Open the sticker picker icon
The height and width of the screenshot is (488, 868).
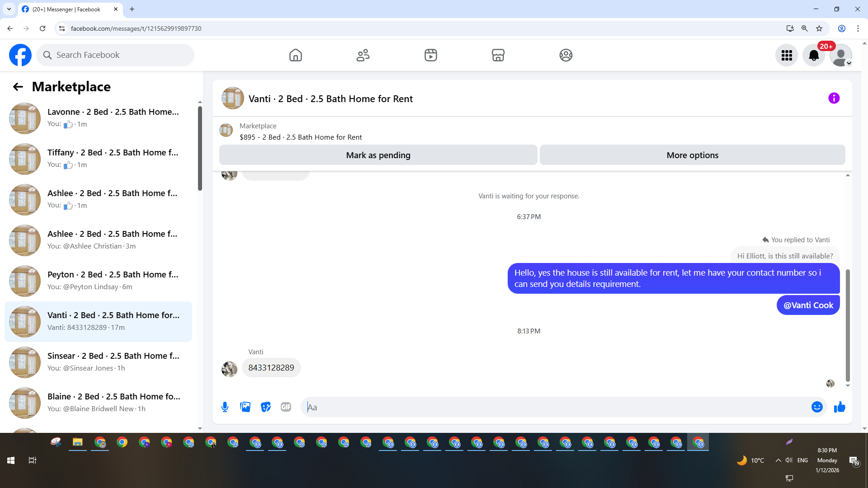tap(266, 407)
